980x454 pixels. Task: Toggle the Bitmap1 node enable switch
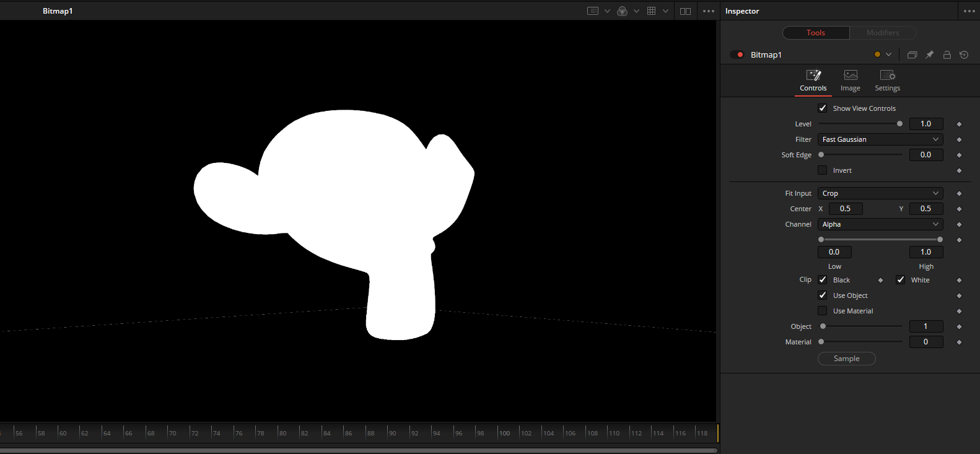click(737, 55)
